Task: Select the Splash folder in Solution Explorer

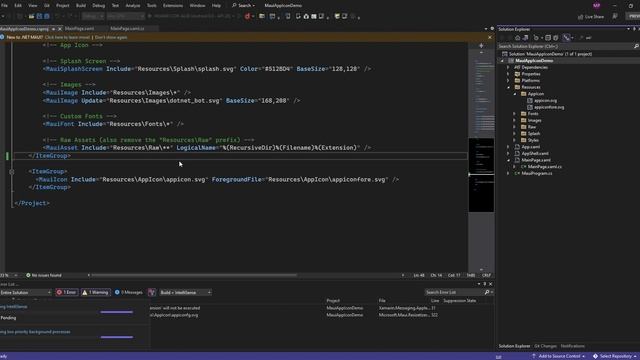Action: pyautogui.click(x=534, y=133)
